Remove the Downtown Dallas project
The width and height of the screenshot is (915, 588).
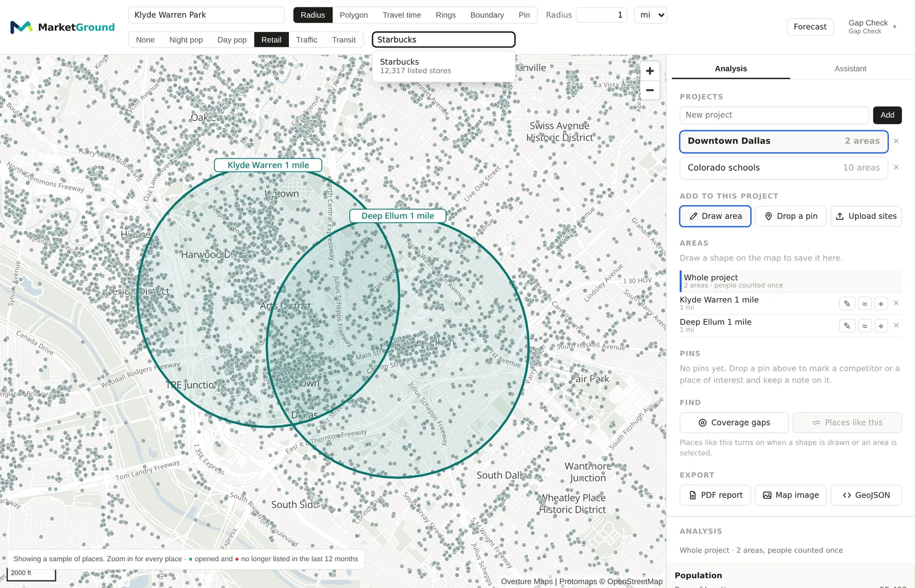coord(896,141)
